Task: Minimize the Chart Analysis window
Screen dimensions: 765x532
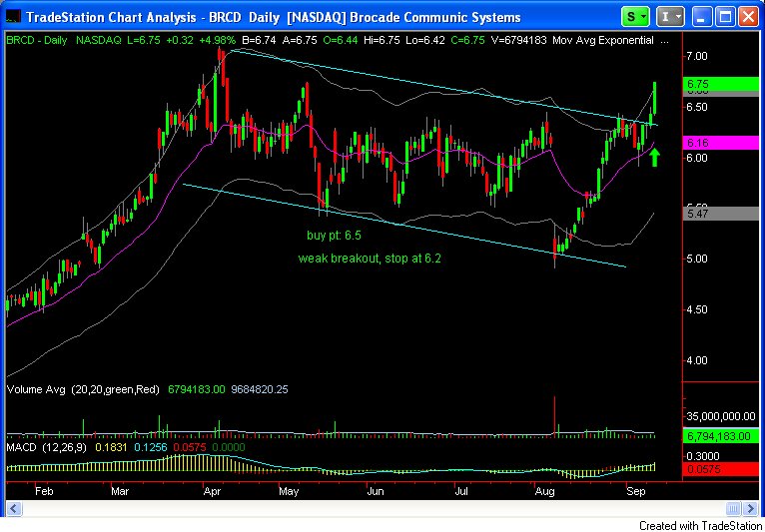Action: [702, 18]
